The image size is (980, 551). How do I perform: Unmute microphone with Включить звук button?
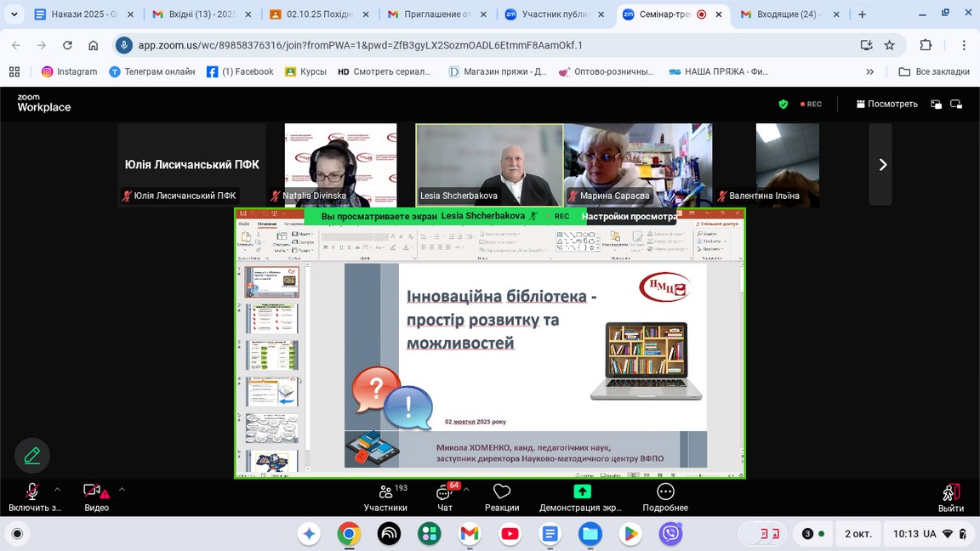pos(32,496)
